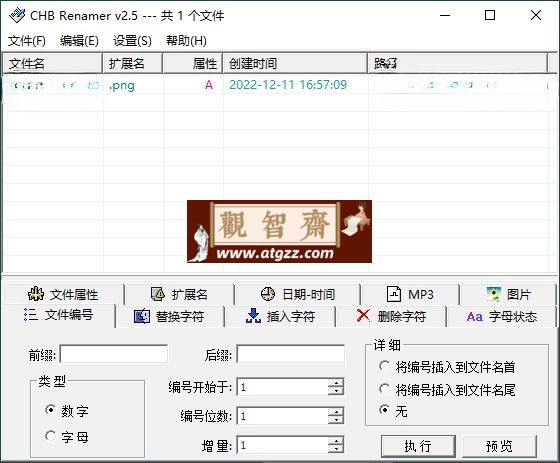Click the 2022-12-11 16:57:09 creation time
560x463 pixels.
[288, 85]
